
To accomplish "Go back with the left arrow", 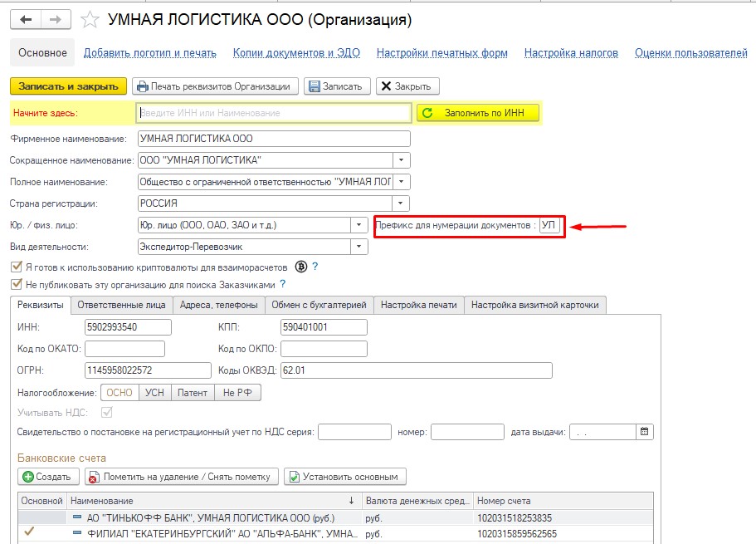I will click(x=26, y=20).
